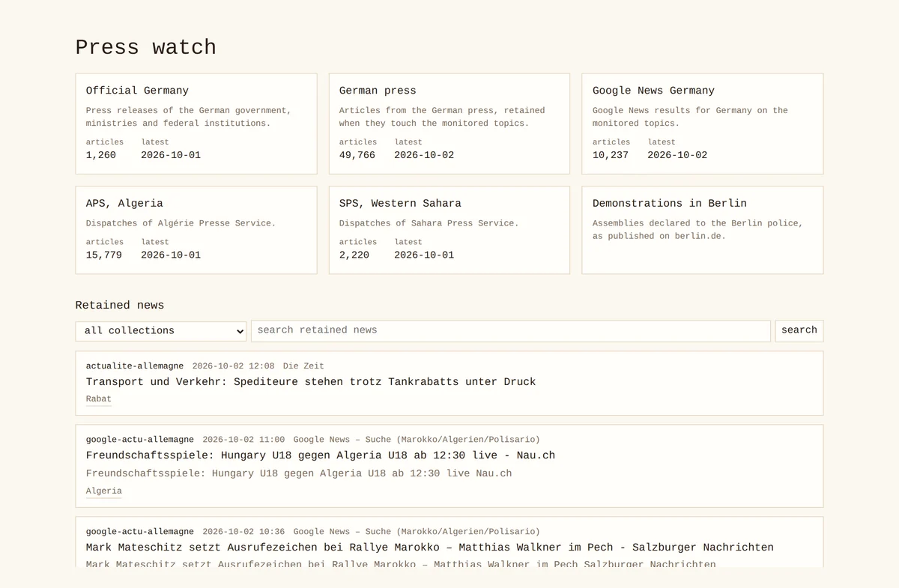Open the Official Germany collection card
This screenshot has height=588, width=899.
pyautogui.click(x=196, y=124)
